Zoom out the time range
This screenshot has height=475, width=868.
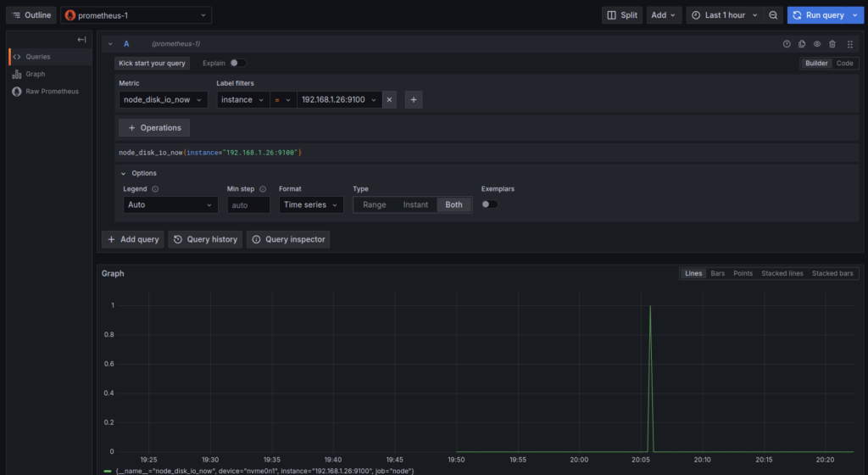coord(773,15)
